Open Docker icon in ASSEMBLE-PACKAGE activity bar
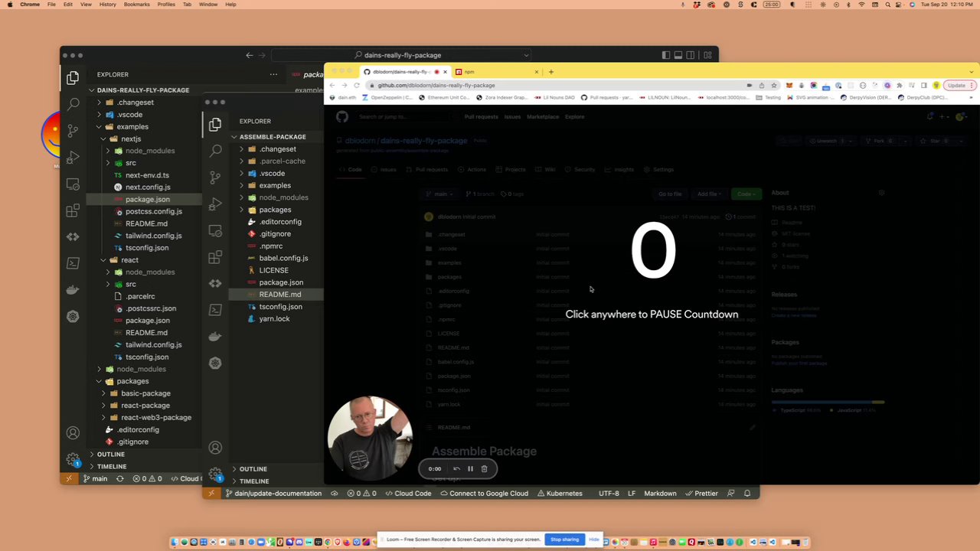The image size is (980, 551). pyautogui.click(x=215, y=336)
